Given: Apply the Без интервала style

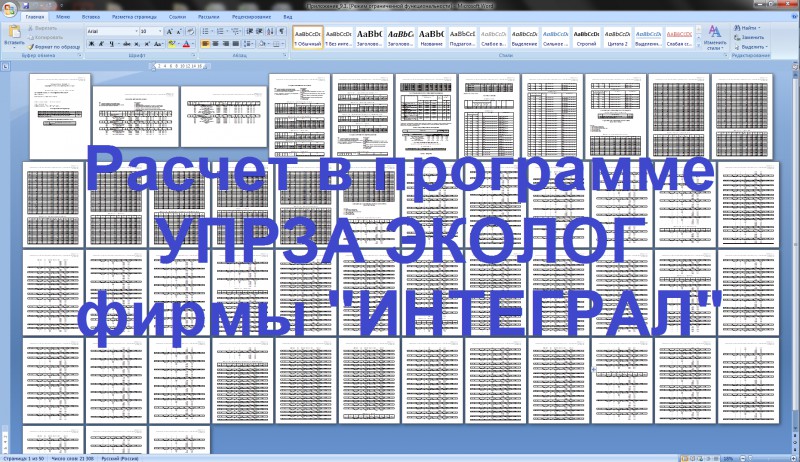Looking at the screenshot, I should click(x=339, y=37).
